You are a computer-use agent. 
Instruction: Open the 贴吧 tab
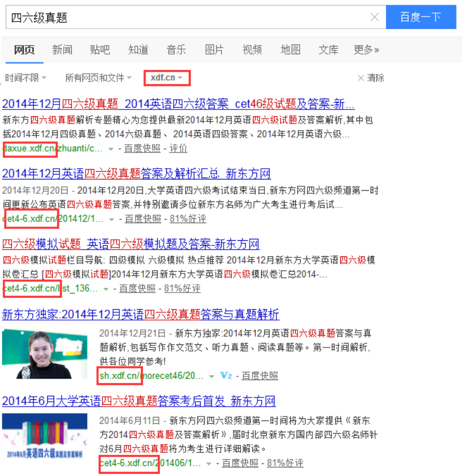[100, 50]
